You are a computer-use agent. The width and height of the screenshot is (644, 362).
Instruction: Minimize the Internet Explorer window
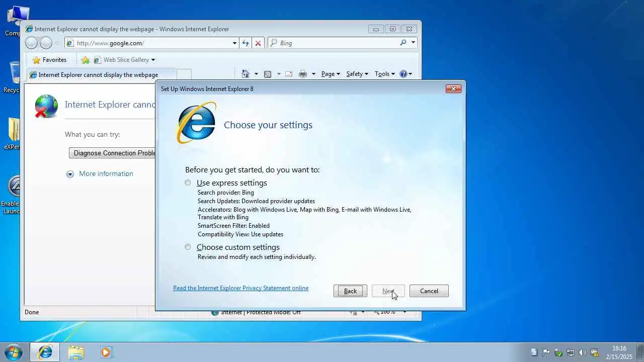click(x=376, y=29)
